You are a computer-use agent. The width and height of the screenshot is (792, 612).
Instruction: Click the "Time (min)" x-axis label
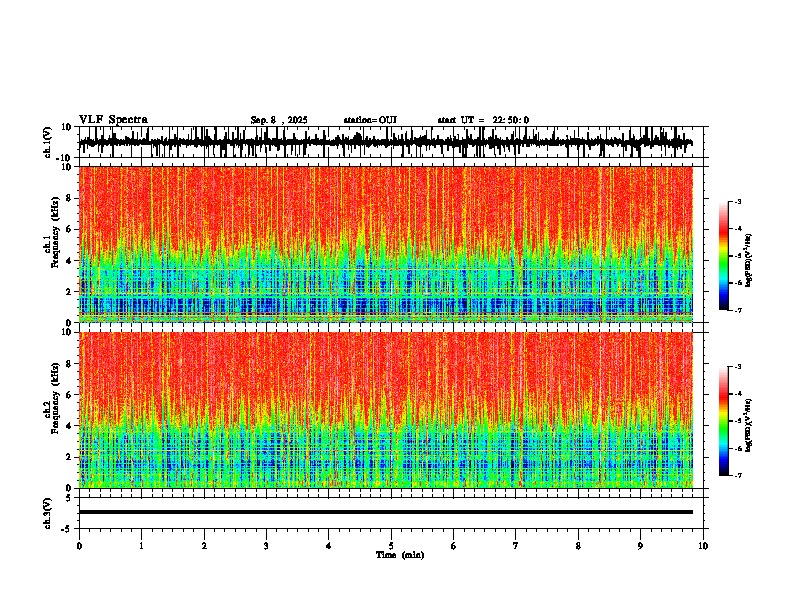400,555
